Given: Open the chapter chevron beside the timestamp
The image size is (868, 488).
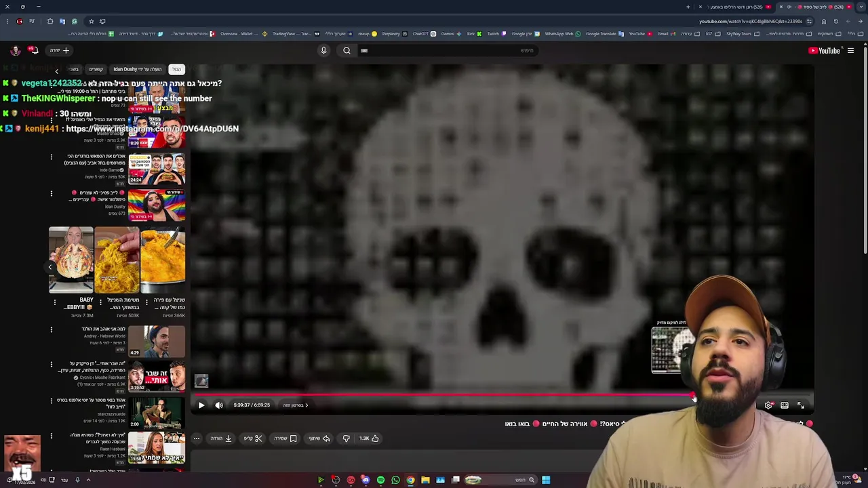Looking at the screenshot, I should pos(307,405).
